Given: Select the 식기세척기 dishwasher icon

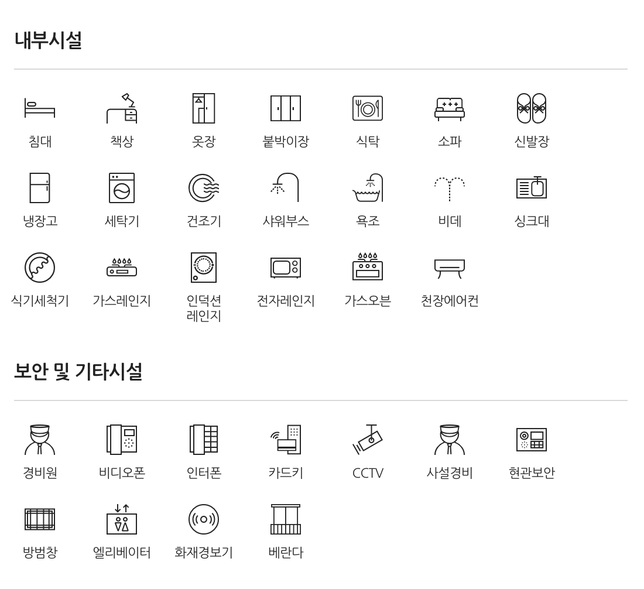Looking at the screenshot, I should 39,267.
